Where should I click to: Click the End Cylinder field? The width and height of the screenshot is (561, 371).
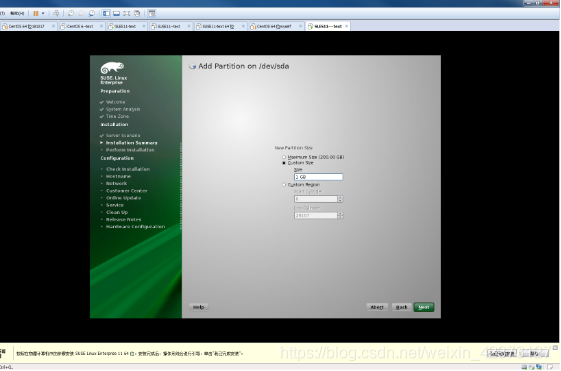(x=316, y=215)
